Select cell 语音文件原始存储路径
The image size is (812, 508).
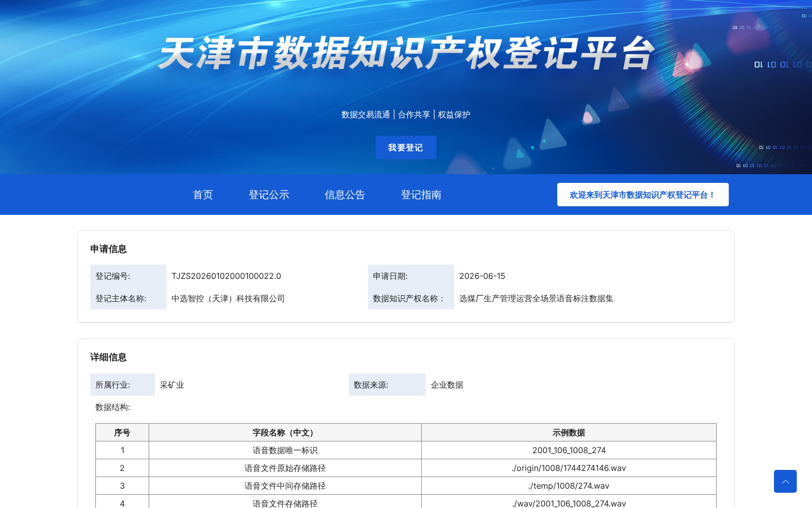[285, 468]
